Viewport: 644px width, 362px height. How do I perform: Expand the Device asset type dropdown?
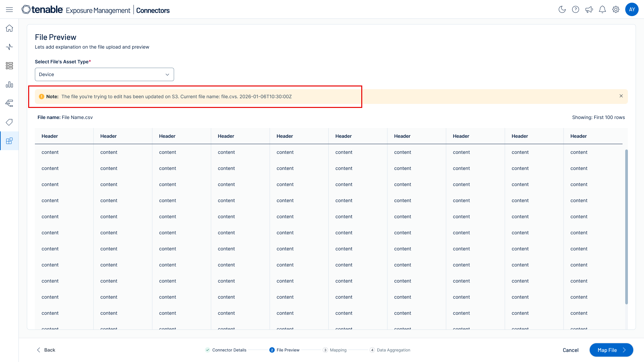point(104,74)
